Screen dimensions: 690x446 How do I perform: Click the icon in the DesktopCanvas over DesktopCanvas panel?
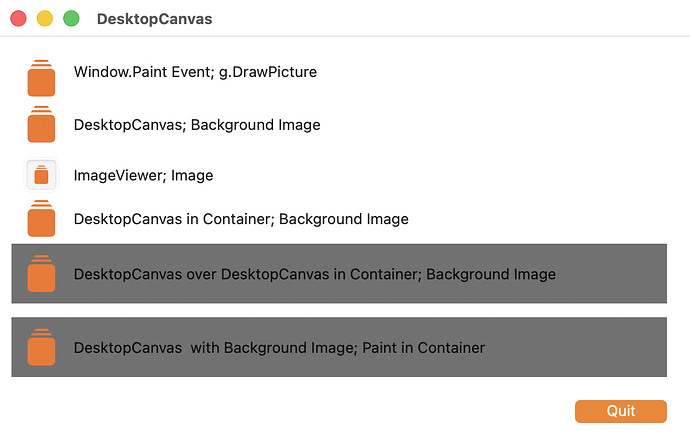[41, 273]
